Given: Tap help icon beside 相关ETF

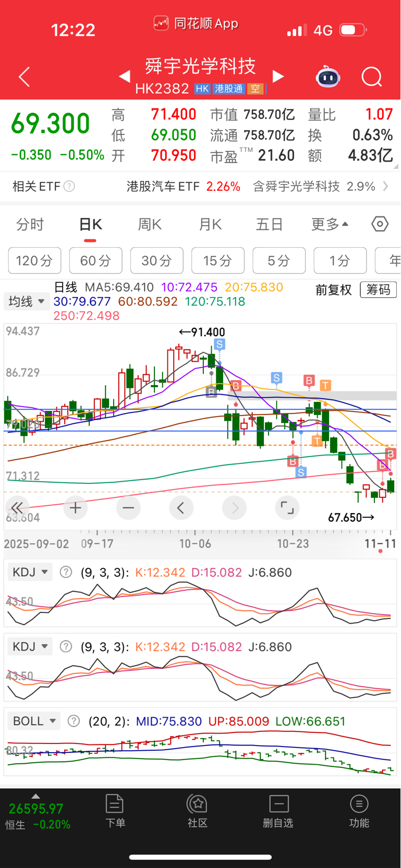Looking at the screenshot, I should (69, 186).
